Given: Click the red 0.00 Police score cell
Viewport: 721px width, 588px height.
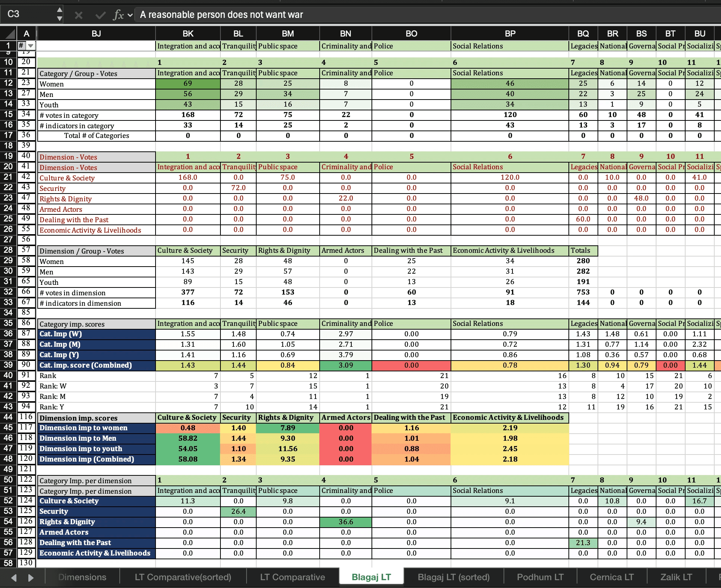Looking at the screenshot, I should 411,365.
